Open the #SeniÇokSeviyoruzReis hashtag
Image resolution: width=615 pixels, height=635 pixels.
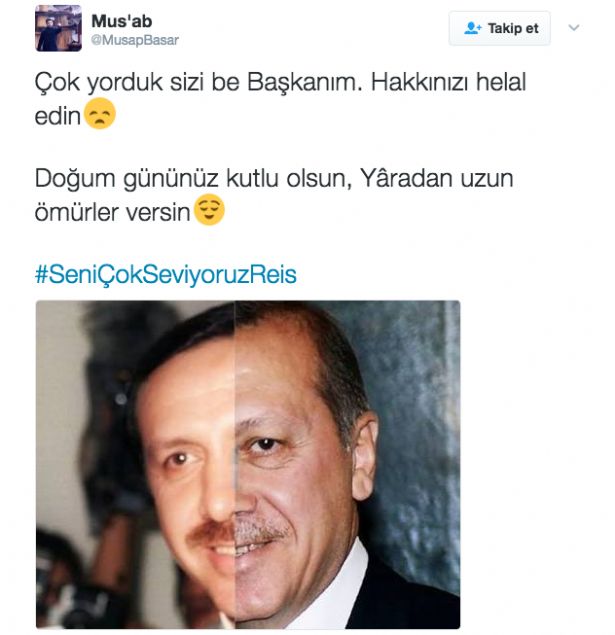(x=166, y=274)
